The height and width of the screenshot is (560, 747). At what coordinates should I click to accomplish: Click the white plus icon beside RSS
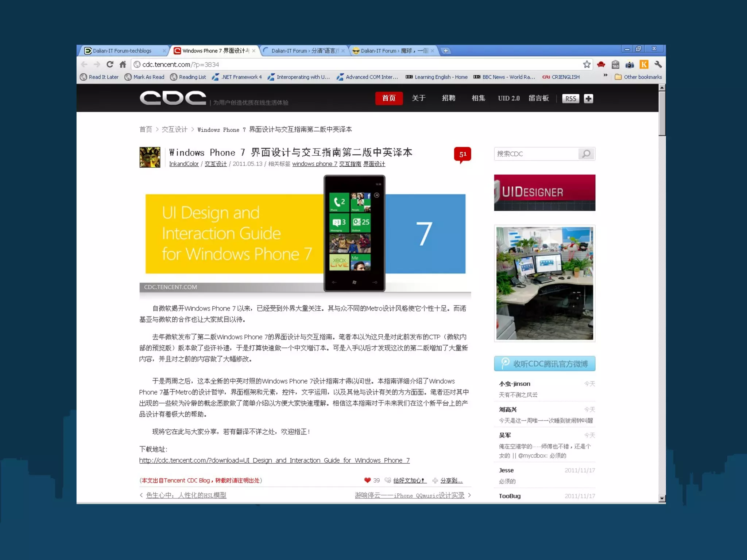click(588, 98)
